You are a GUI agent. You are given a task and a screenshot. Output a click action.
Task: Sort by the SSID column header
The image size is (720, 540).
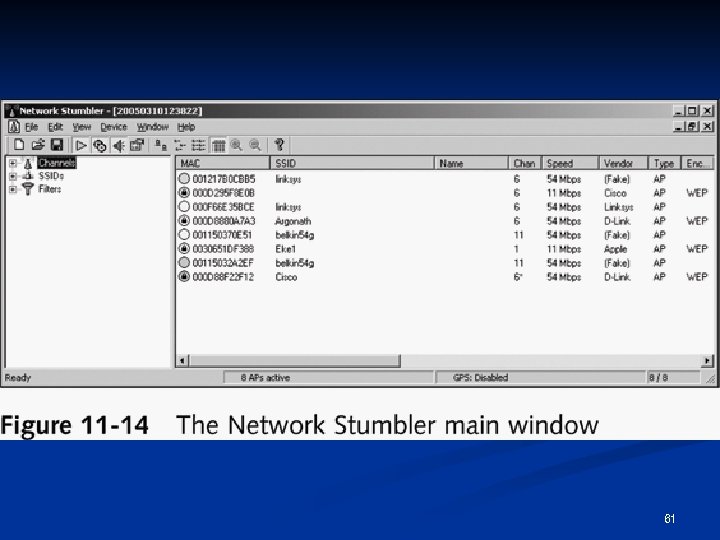tap(352, 163)
